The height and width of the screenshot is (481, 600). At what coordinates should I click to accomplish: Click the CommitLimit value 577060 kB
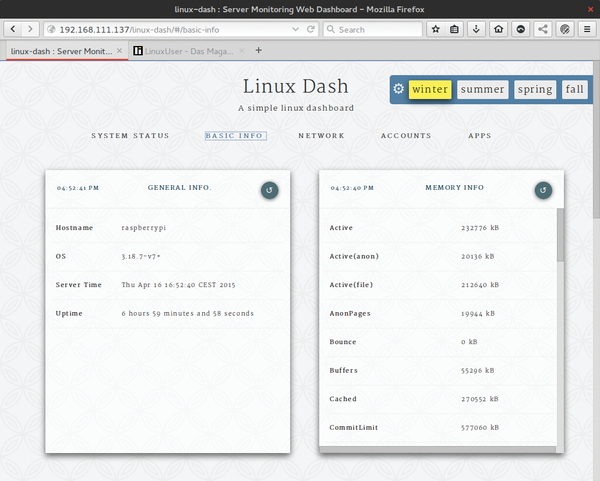[x=480, y=427]
